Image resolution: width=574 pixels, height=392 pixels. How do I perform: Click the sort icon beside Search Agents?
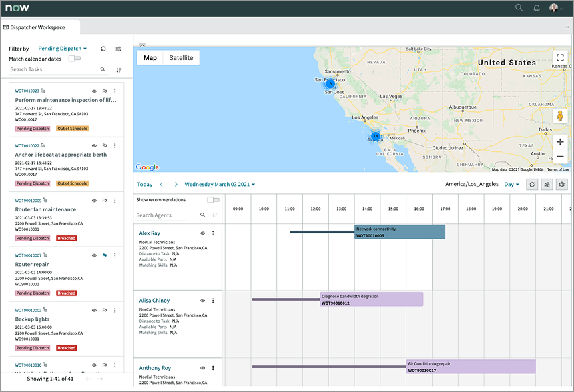(x=215, y=215)
